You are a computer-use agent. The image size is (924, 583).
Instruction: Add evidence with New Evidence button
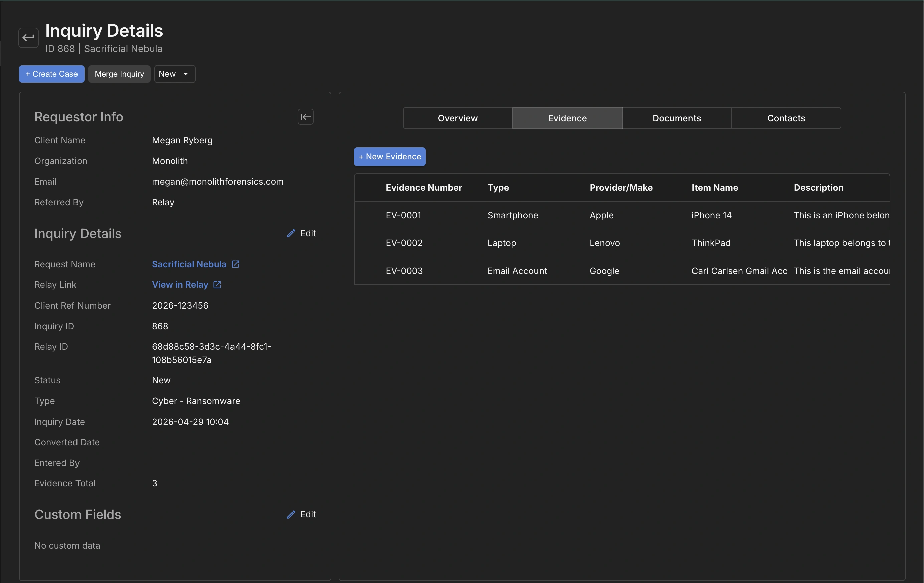pyautogui.click(x=390, y=157)
